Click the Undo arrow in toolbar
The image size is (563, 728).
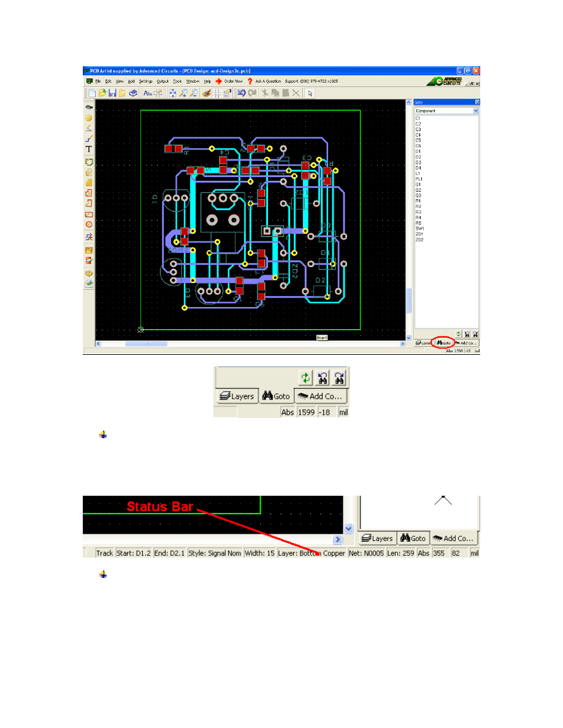click(242, 93)
